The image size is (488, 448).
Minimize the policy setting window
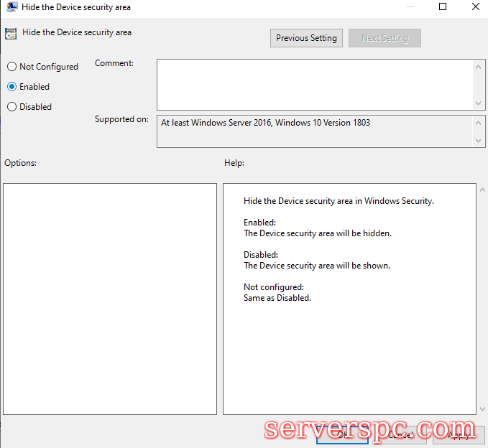tap(410, 7)
